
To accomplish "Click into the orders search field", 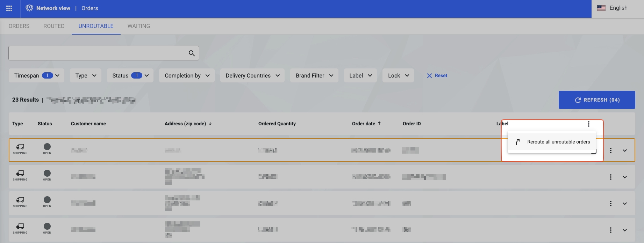I will pyautogui.click(x=98, y=53).
